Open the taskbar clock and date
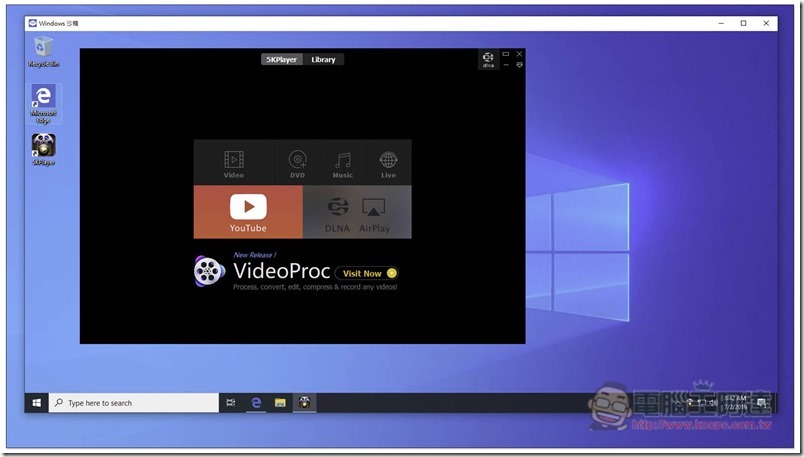The width and height of the screenshot is (804, 457). click(x=735, y=403)
